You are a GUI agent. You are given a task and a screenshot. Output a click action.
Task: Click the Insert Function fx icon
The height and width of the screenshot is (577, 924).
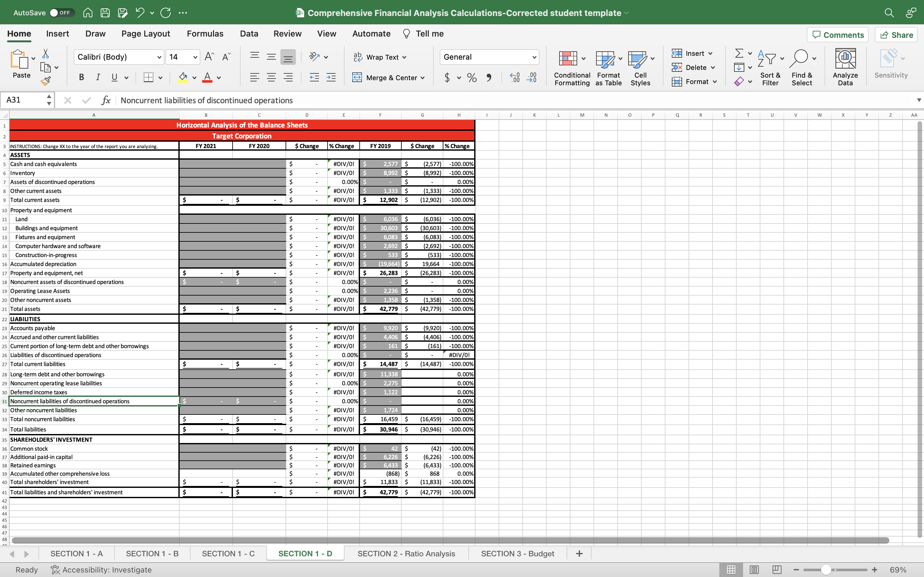coord(106,100)
